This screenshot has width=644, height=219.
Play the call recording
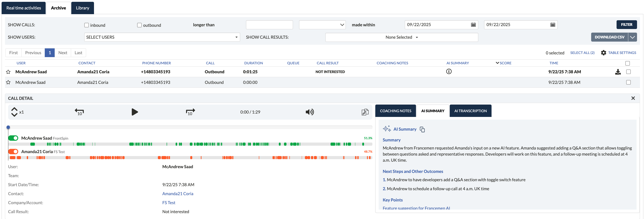pyautogui.click(x=135, y=112)
